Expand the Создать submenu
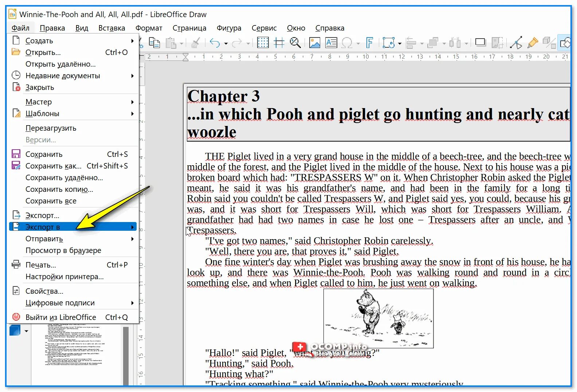The image size is (577, 392). pyautogui.click(x=73, y=41)
